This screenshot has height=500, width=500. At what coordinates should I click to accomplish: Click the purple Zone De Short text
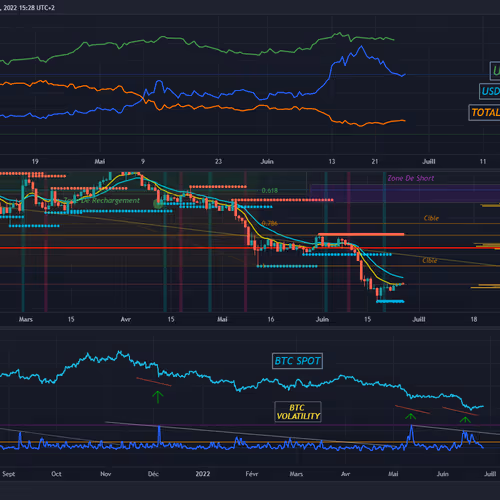[x=411, y=178]
